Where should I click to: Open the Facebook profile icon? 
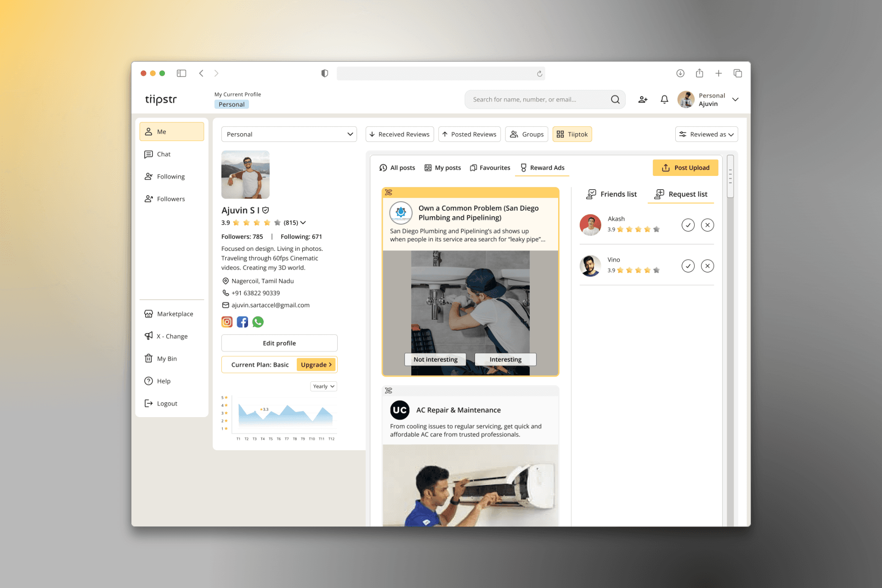point(243,322)
